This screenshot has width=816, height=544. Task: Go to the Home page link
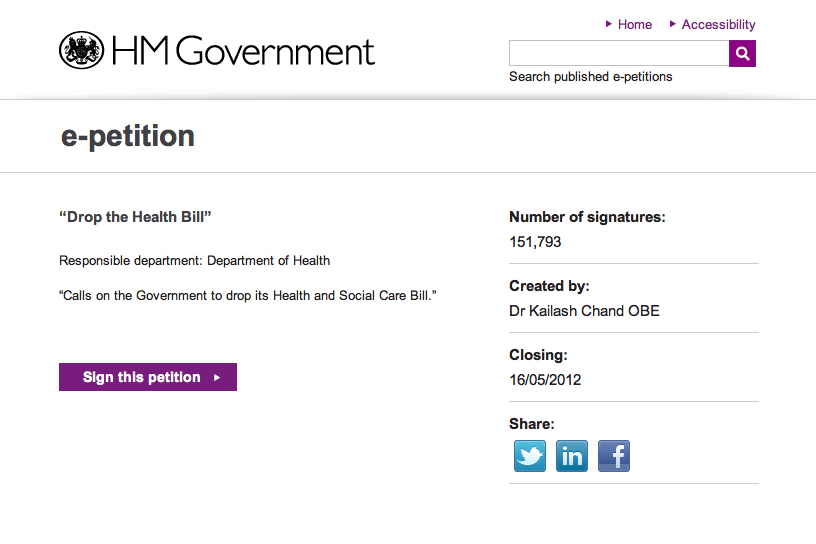(x=635, y=25)
